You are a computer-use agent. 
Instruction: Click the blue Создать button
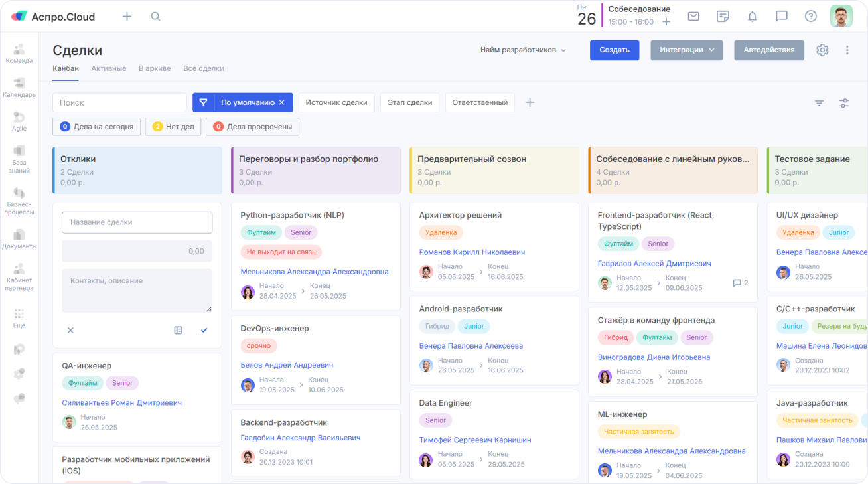[614, 50]
